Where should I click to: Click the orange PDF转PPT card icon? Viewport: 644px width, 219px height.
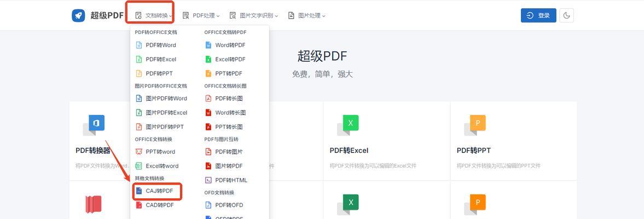475,125
